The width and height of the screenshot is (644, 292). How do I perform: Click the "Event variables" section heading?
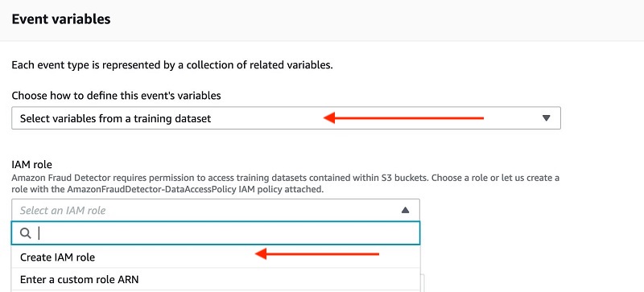click(61, 19)
